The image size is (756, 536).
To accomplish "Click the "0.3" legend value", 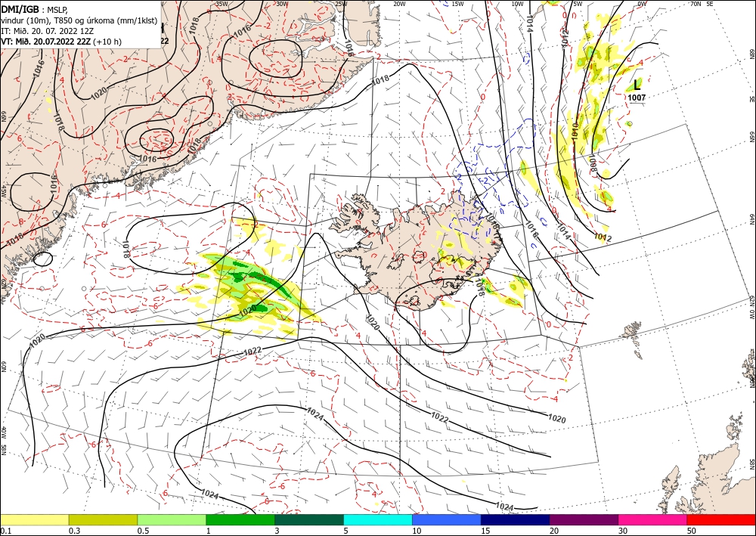I will click(x=74, y=531).
